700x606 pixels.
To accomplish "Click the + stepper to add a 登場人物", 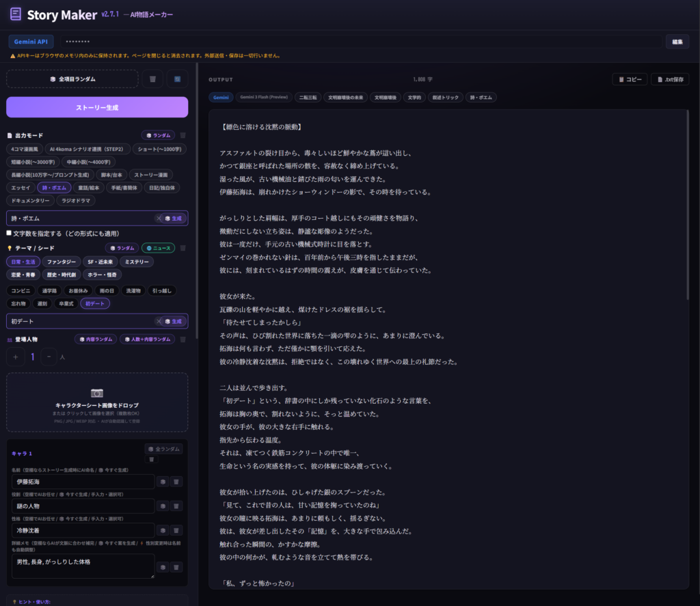I will [x=16, y=356].
